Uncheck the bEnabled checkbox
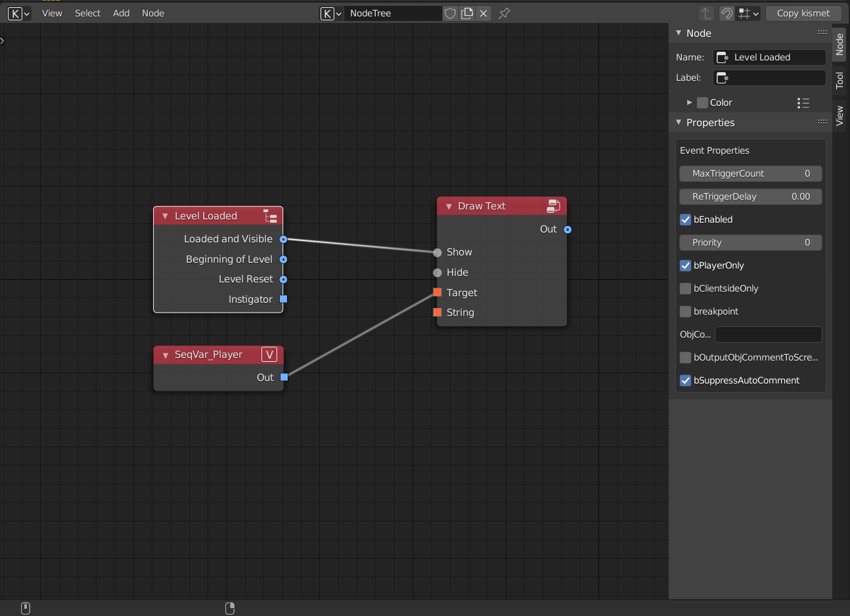The height and width of the screenshot is (616, 850). point(685,219)
